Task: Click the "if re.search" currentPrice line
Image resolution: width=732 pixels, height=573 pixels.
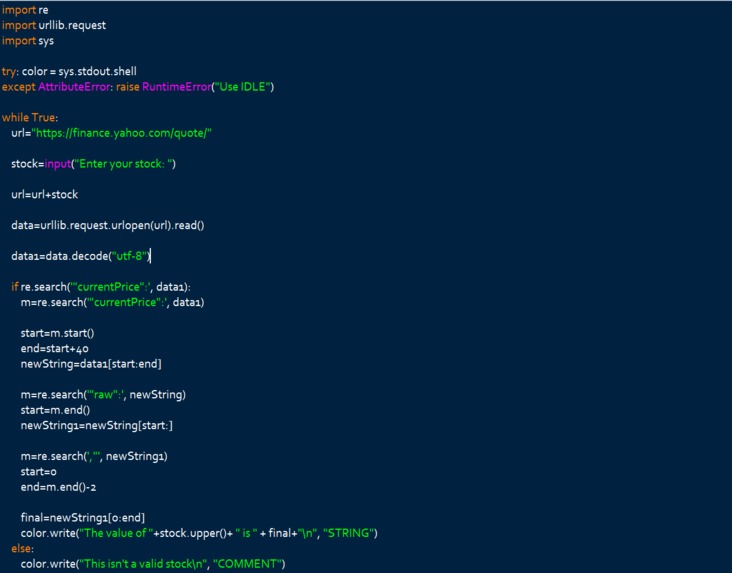Action: point(101,287)
